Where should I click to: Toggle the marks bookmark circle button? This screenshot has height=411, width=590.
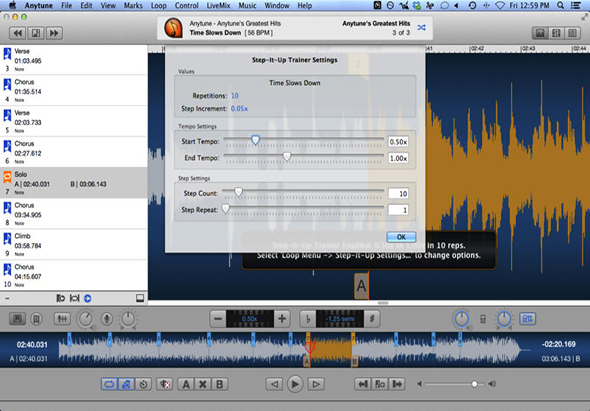tap(36, 319)
